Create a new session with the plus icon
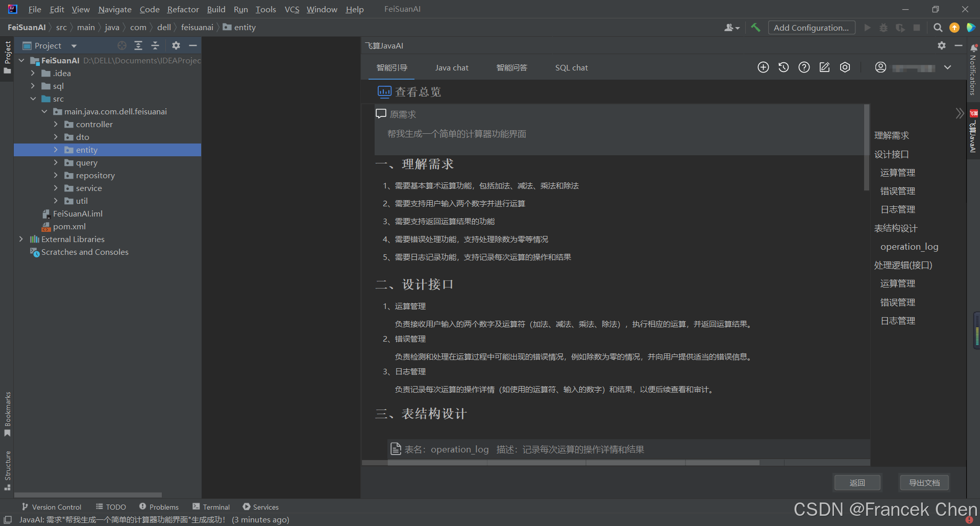The image size is (980, 526). click(763, 67)
